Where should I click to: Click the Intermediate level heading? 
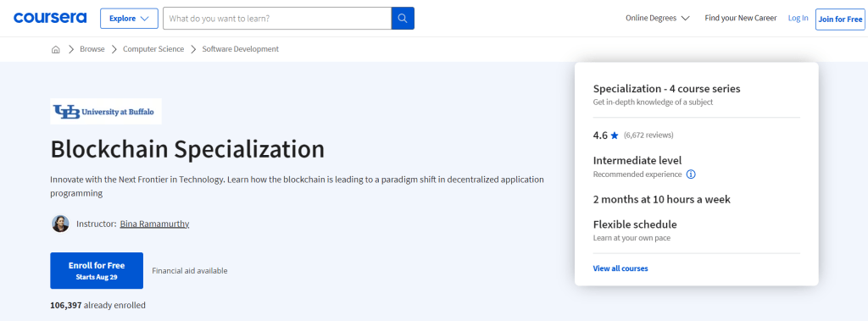click(x=637, y=161)
